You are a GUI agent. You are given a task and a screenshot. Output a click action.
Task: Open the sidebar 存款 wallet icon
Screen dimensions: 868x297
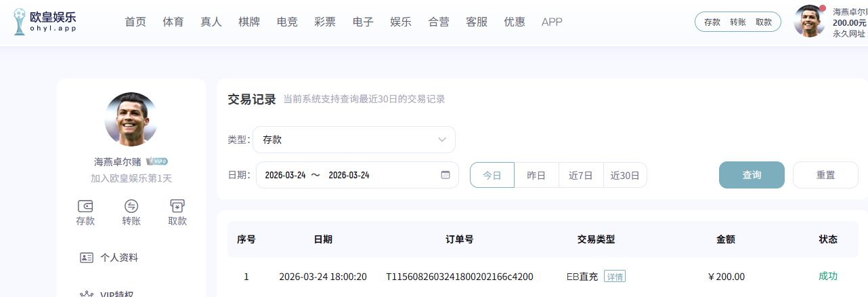pyautogui.click(x=85, y=206)
